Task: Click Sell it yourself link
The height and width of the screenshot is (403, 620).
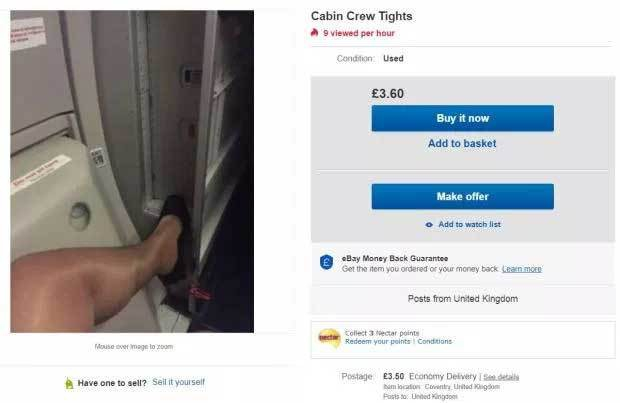Action: tap(178, 382)
